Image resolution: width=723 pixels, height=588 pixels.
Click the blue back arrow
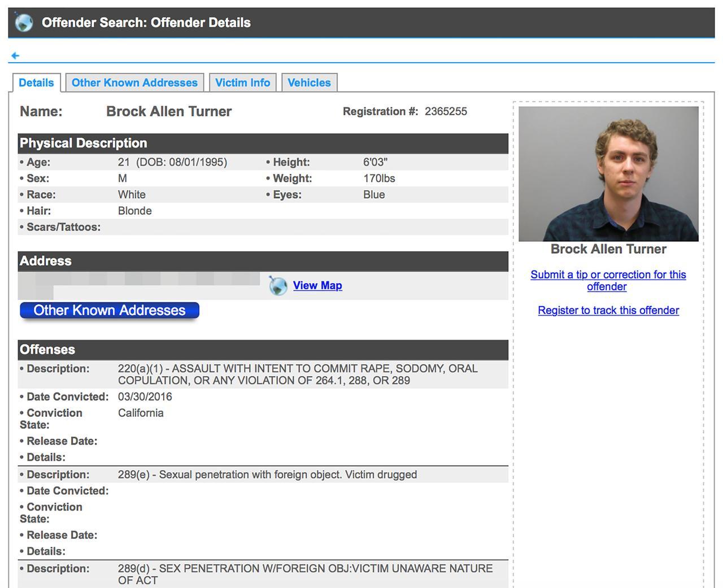pos(15,55)
